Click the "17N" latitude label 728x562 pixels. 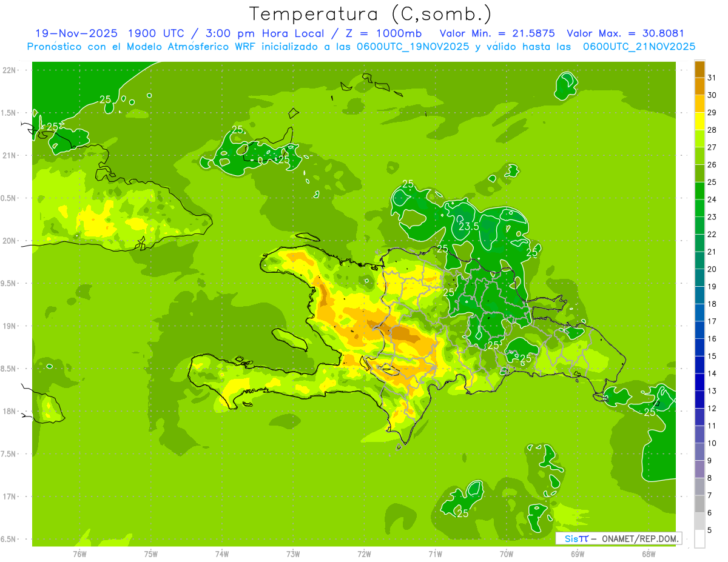click(9, 497)
